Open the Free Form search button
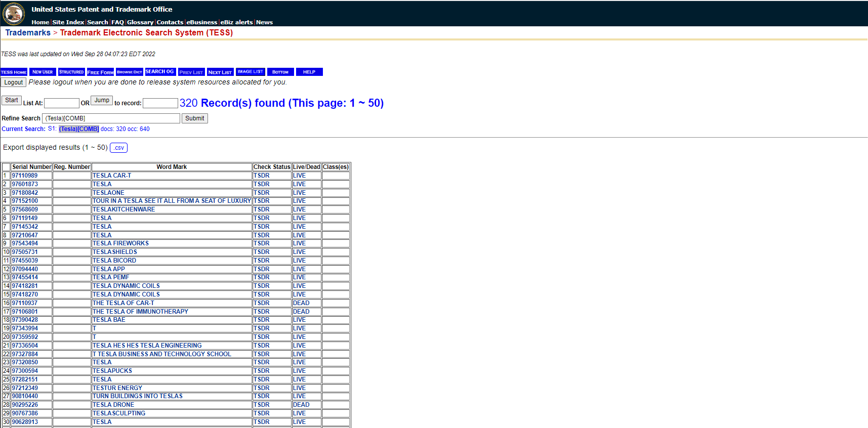 [x=100, y=72]
